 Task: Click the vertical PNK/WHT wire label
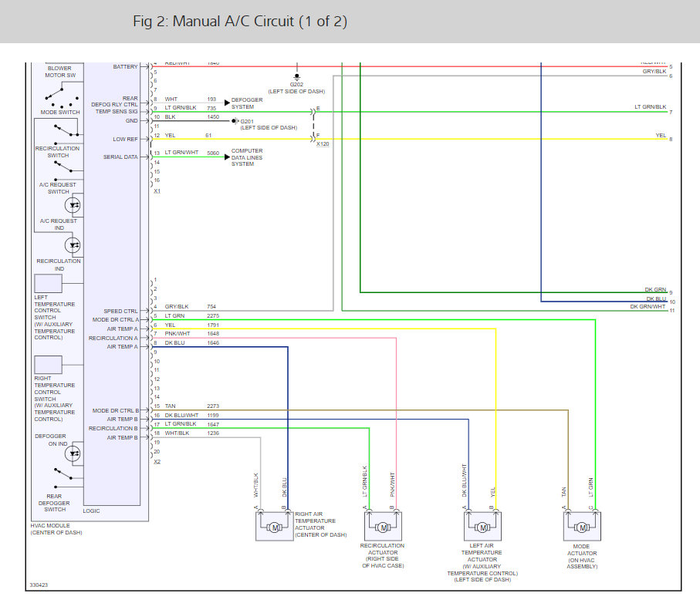pyautogui.click(x=392, y=485)
